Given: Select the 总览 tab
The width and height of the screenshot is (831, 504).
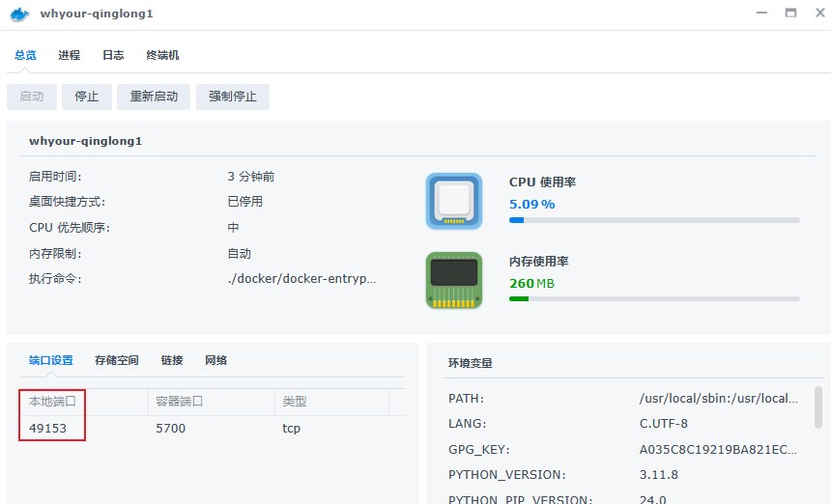Looking at the screenshot, I should pos(25,55).
